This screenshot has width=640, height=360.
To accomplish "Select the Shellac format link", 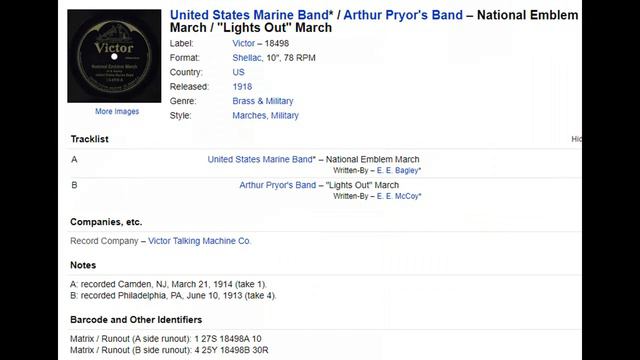I will click(247, 58).
